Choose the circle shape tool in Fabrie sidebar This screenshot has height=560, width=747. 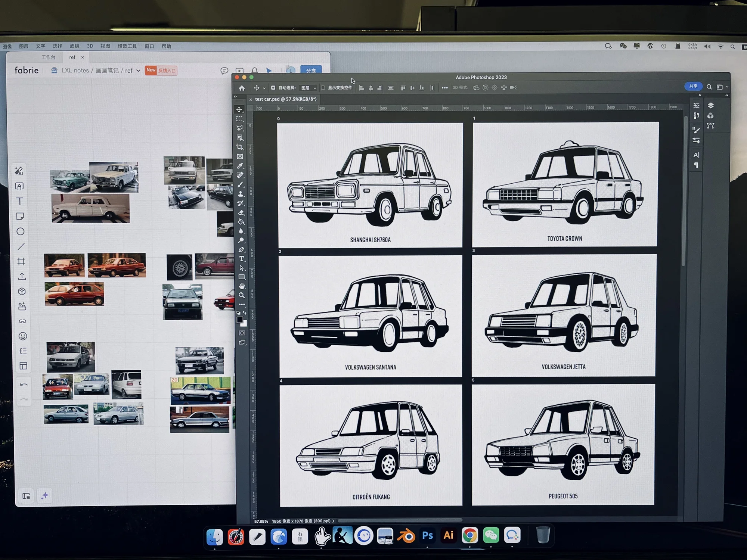tap(21, 231)
